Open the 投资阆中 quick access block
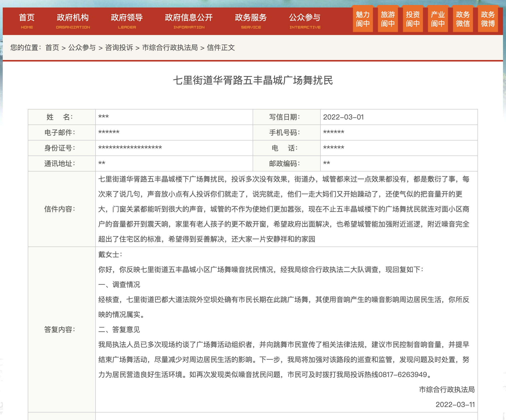The image size is (506, 420). 412,19
